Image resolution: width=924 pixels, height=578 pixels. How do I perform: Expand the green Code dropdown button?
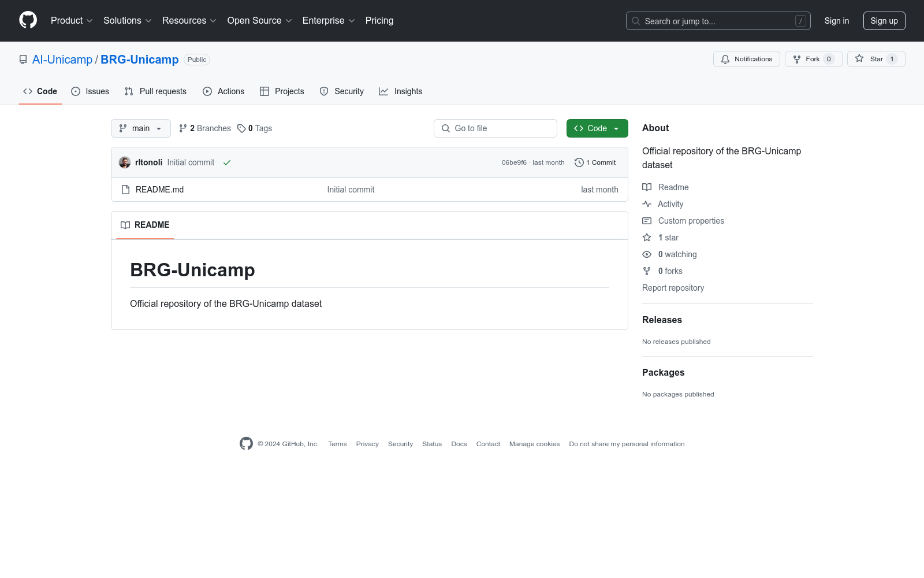pos(597,128)
